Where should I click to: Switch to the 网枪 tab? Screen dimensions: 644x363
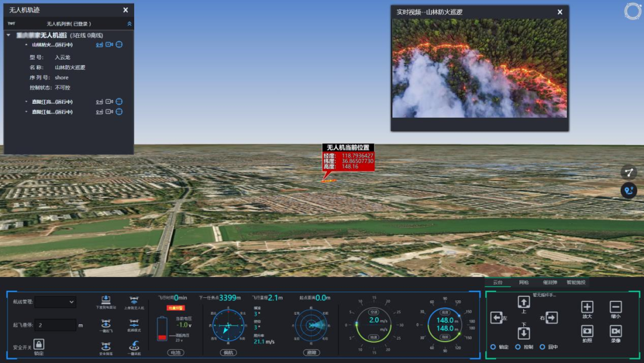524,282
